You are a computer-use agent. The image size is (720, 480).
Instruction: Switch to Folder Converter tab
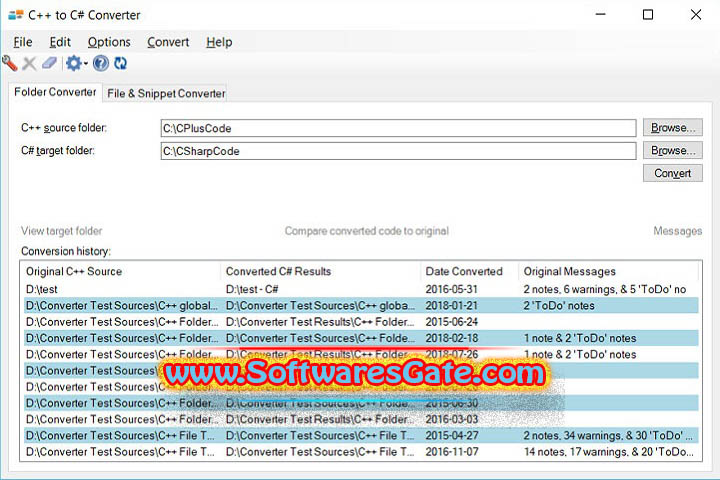click(55, 92)
